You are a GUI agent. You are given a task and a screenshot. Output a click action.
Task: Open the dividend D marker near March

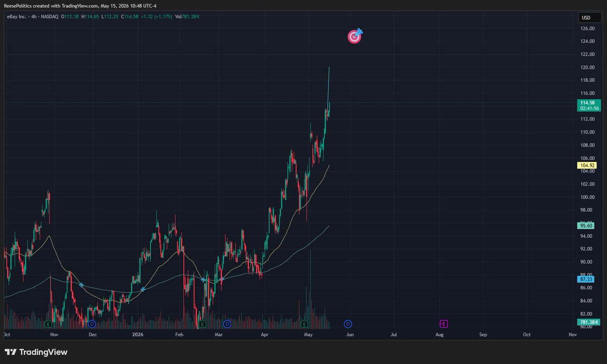(227, 324)
